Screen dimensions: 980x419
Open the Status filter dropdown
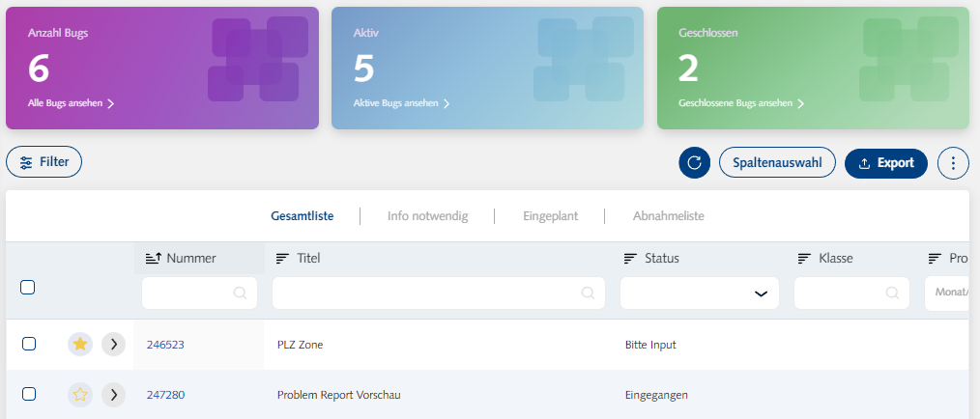[x=699, y=293]
